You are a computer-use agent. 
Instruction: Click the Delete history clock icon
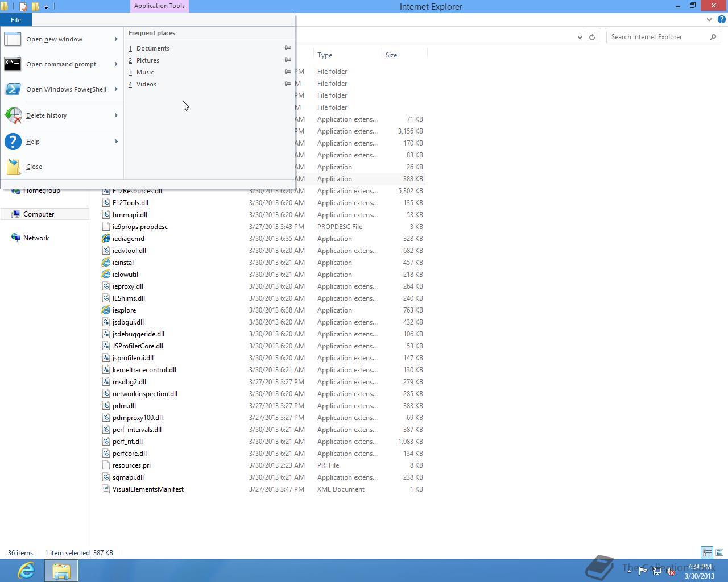tap(13, 115)
